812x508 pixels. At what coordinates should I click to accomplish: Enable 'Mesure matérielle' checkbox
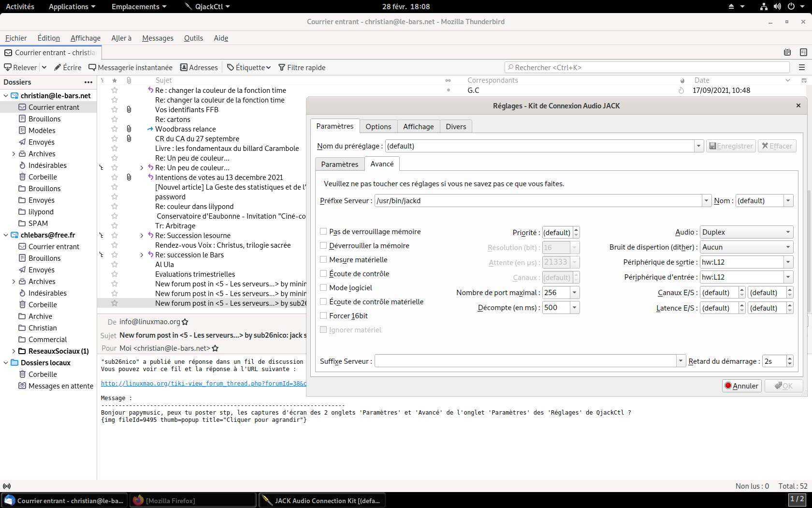click(323, 260)
